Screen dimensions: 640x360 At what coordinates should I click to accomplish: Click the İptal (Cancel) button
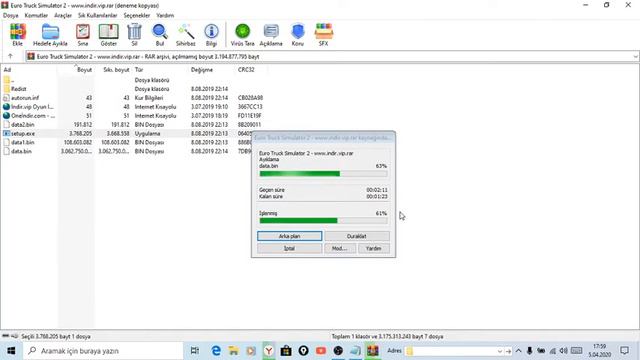[289, 249]
